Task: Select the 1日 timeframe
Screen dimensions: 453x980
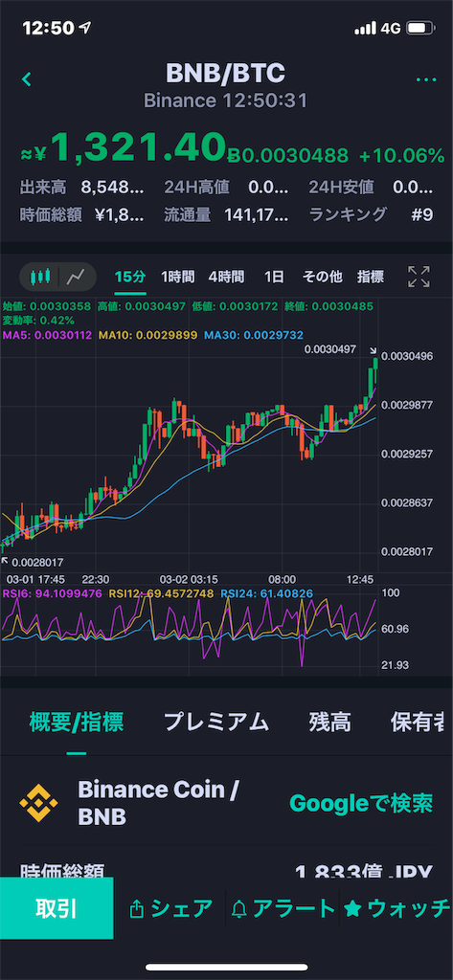Action: click(274, 277)
